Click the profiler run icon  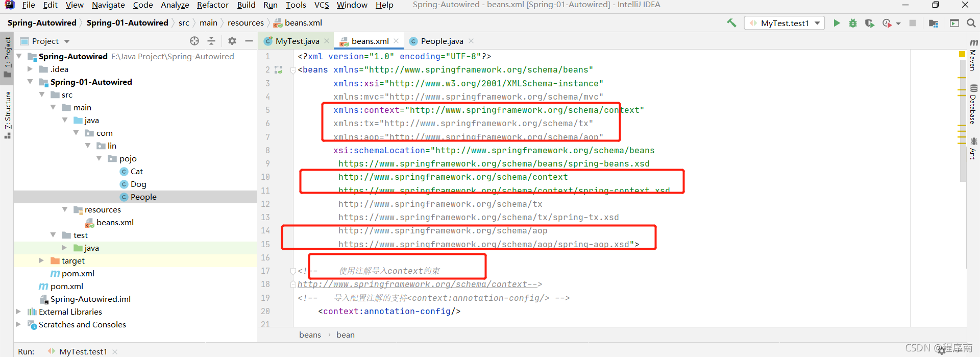pos(887,23)
